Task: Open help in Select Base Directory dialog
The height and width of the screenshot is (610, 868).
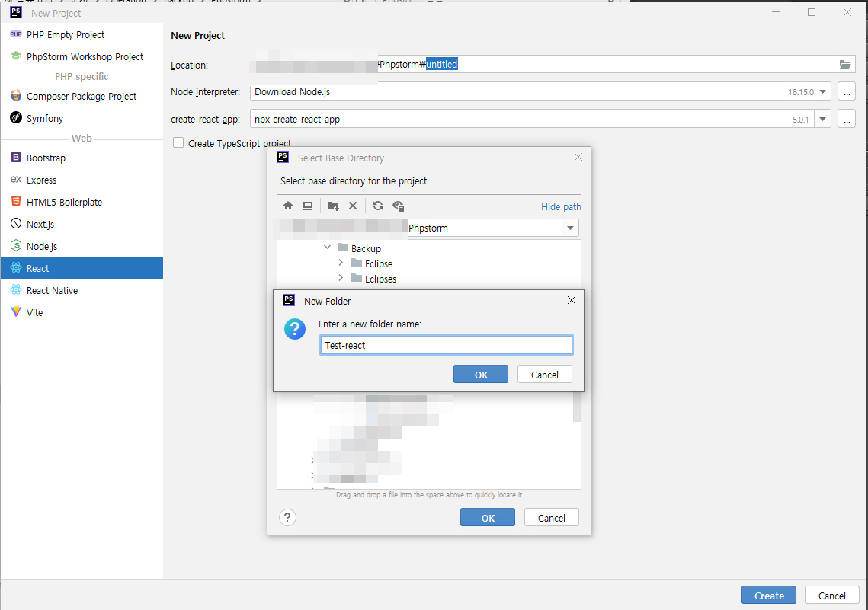Action: point(287,518)
